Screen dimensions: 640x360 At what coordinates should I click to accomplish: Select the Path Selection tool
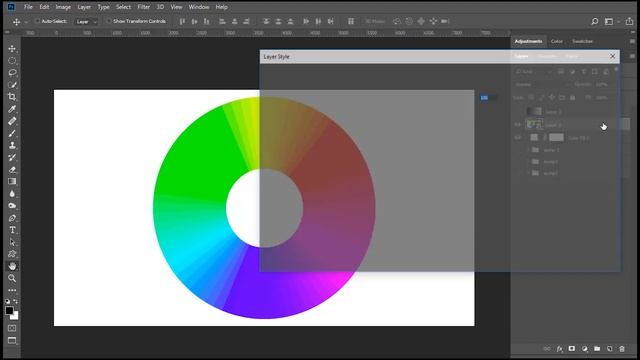(x=12, y=242)
